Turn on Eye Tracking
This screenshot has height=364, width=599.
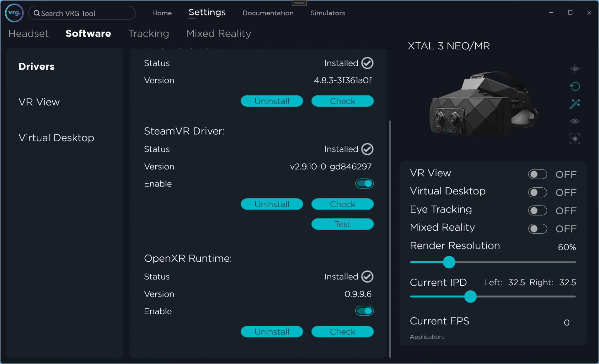tap(538, 211)
